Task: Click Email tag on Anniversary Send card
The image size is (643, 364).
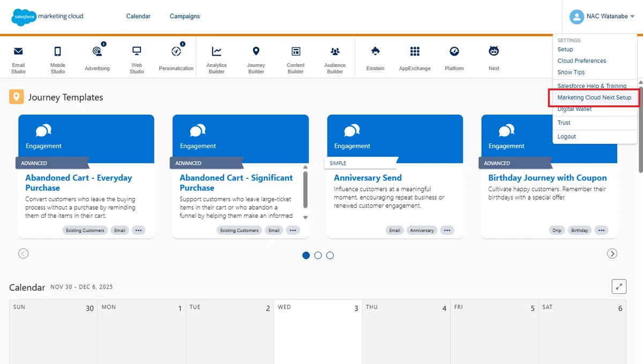Action: coord(395,230)
